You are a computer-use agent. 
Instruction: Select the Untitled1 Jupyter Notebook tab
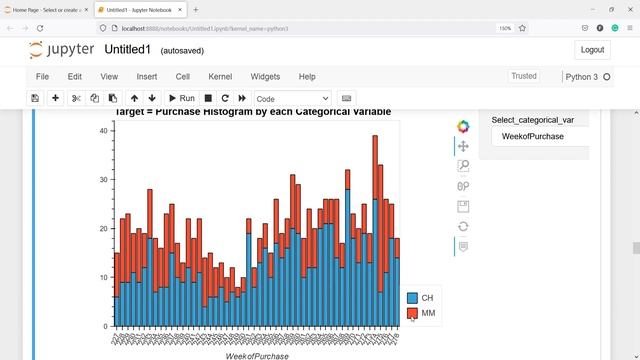click(140, 10)
